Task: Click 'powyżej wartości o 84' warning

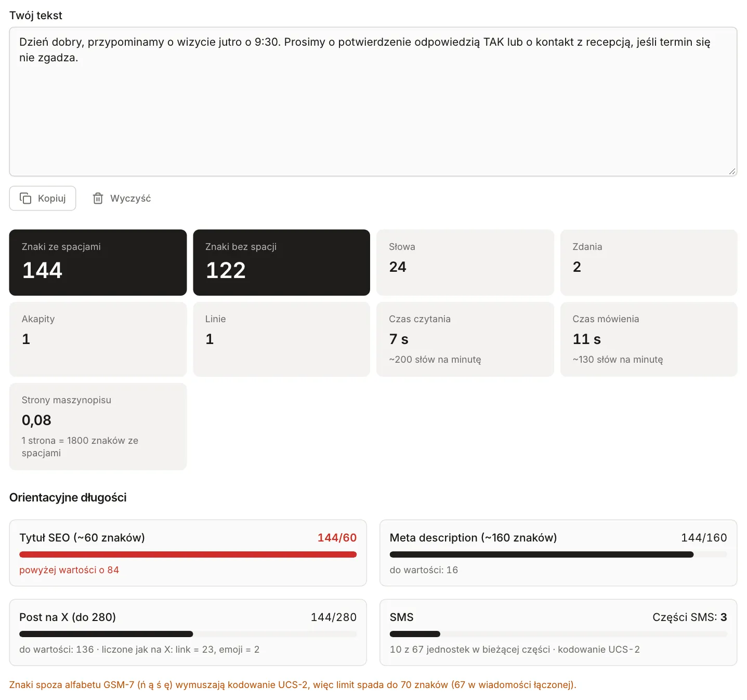Action: pos(69,570)
